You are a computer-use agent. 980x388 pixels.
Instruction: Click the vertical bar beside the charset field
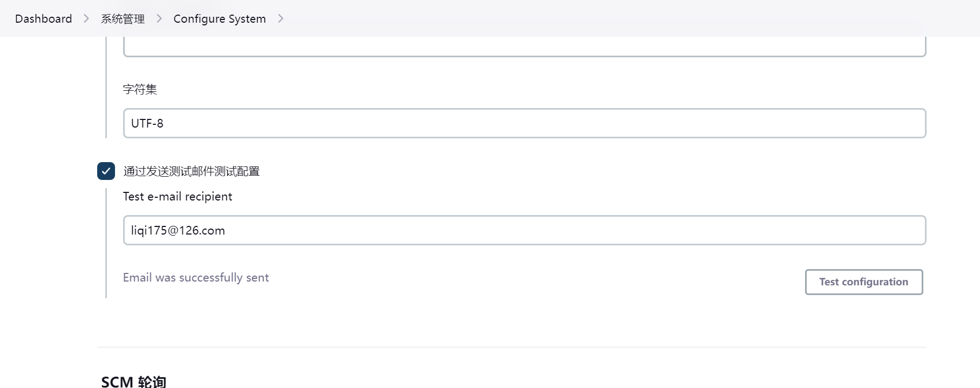pos(106,108)
